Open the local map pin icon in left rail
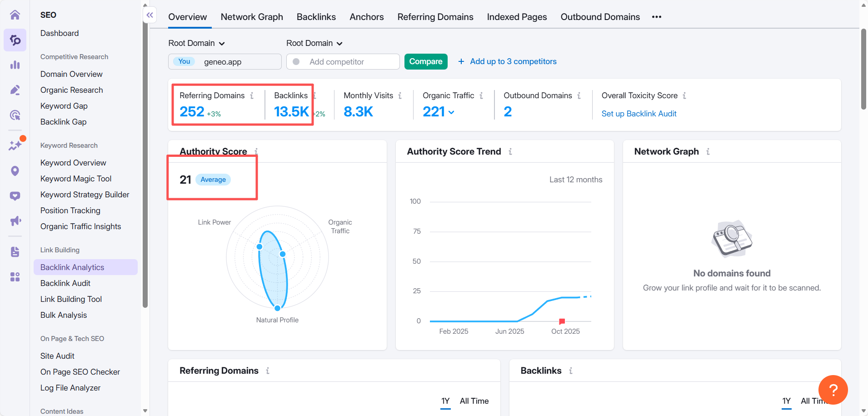This screenshot has width=868, height=416. (15, 171)
